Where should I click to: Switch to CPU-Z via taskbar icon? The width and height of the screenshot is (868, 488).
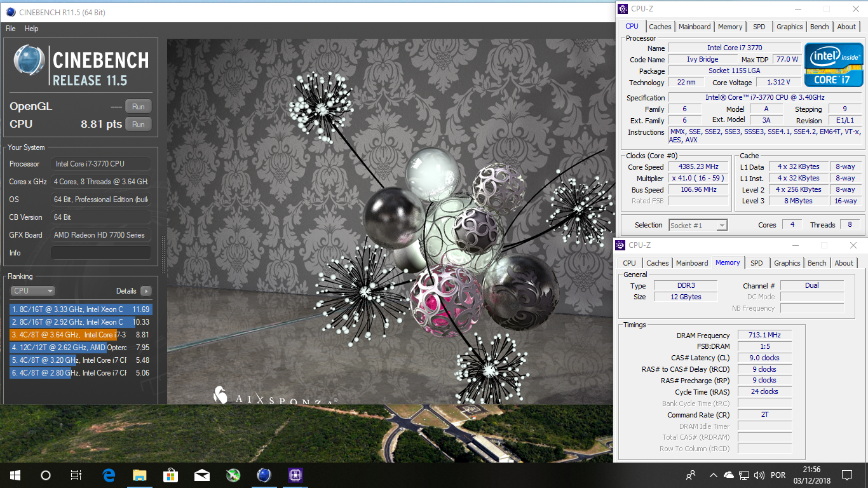click(295, 475)
